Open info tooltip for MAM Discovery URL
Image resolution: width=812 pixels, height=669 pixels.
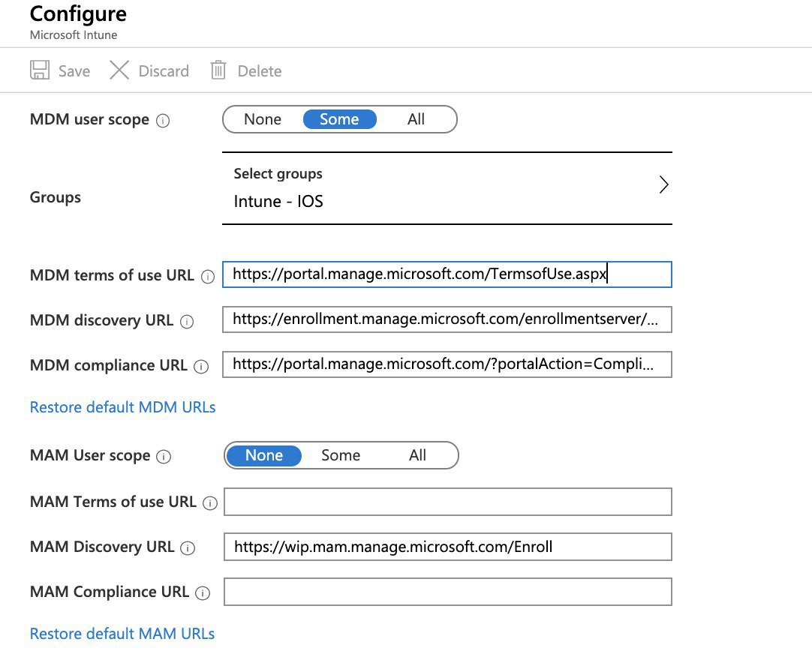click(188, 548)
